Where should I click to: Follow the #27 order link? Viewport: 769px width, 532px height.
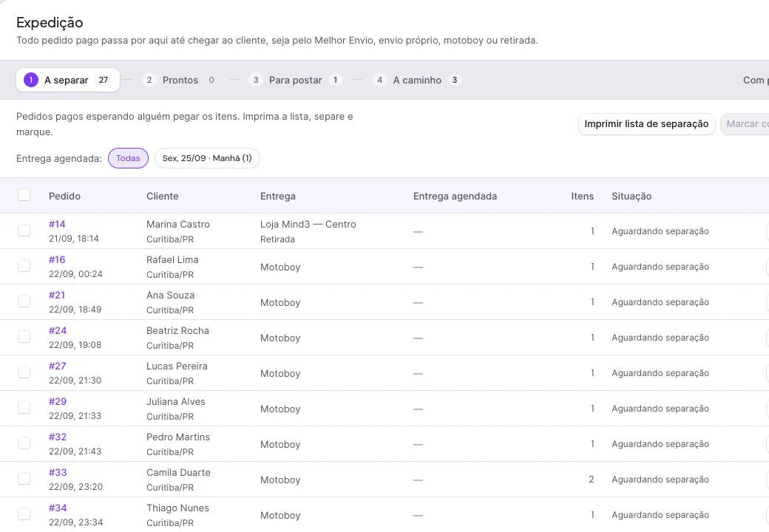58,366
